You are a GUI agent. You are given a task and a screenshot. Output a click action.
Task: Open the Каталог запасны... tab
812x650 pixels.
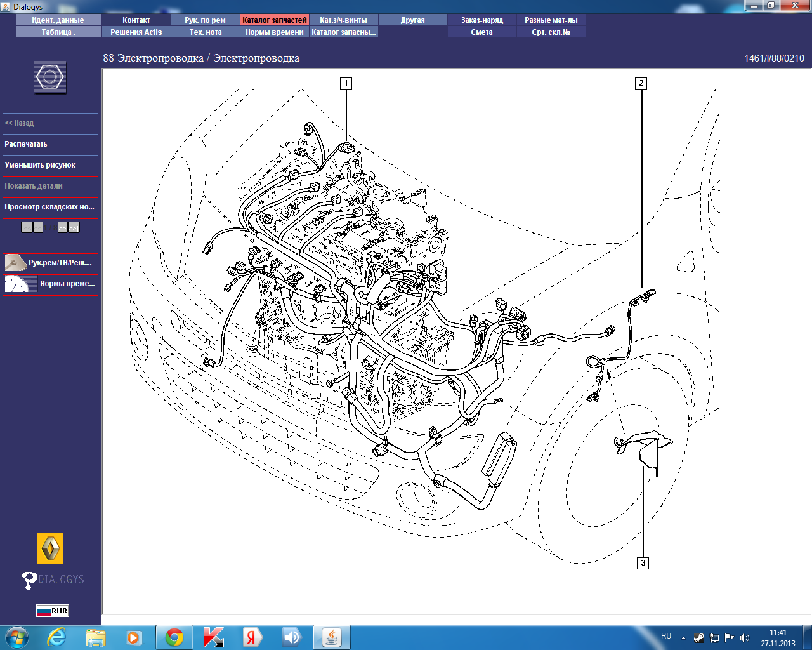(344, 32)
